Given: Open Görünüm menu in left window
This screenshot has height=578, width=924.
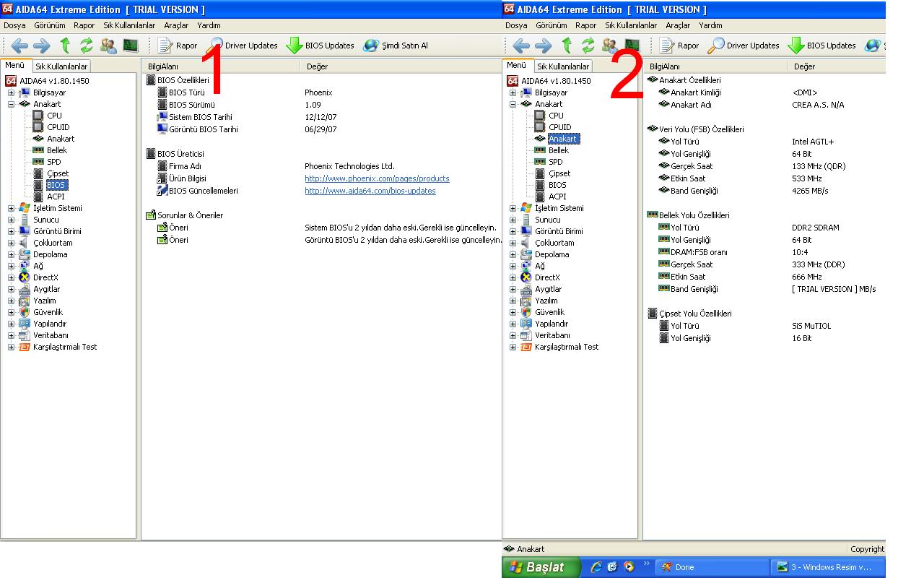Looking at the screenshot, I should coord(50,25).
